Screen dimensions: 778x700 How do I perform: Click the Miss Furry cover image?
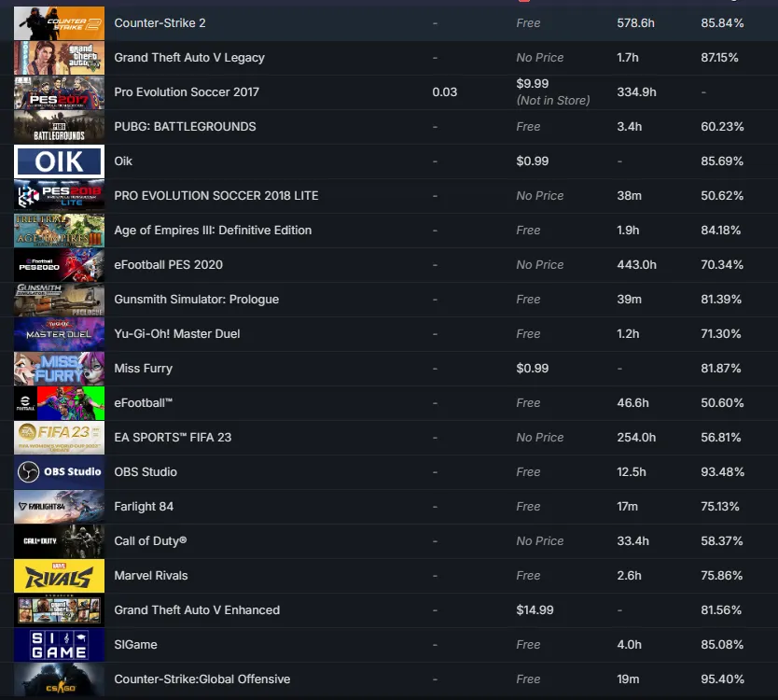point(59,369)
